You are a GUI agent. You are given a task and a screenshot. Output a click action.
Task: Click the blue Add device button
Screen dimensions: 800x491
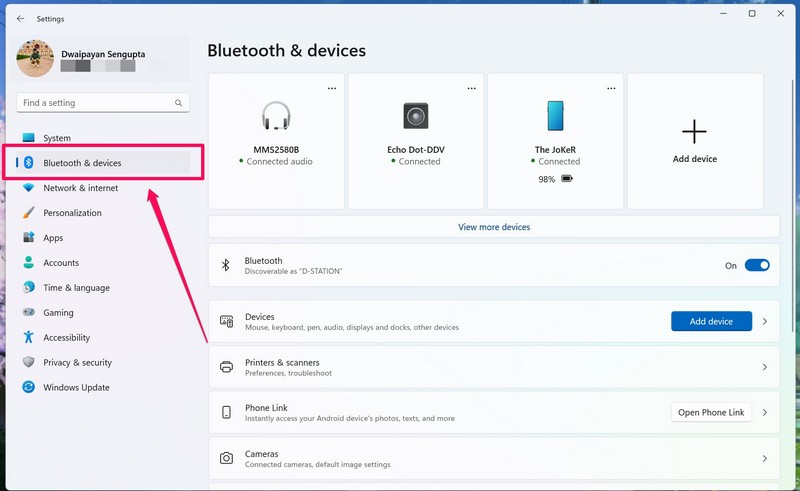pyautogui.click(x=711, y=322)
